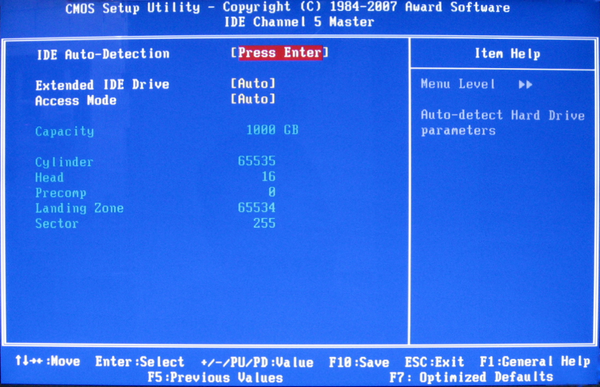Click the 65534 landing zone value

[256, 207]
